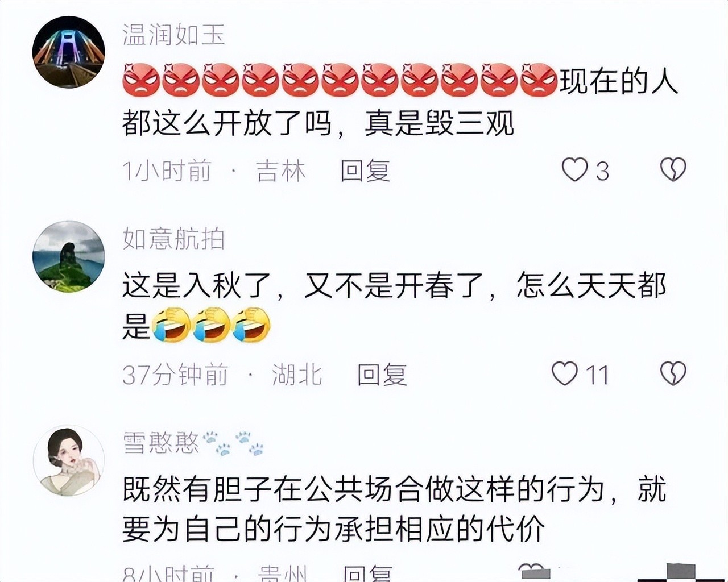Open 雪憨憨 profile avatar
This screenshot has height=582, width=728.
(x=69, y=461)
